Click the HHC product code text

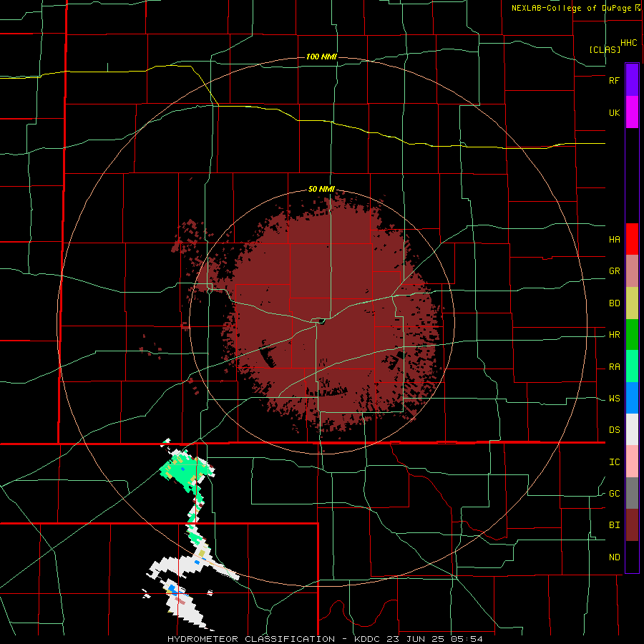point(628,43)
